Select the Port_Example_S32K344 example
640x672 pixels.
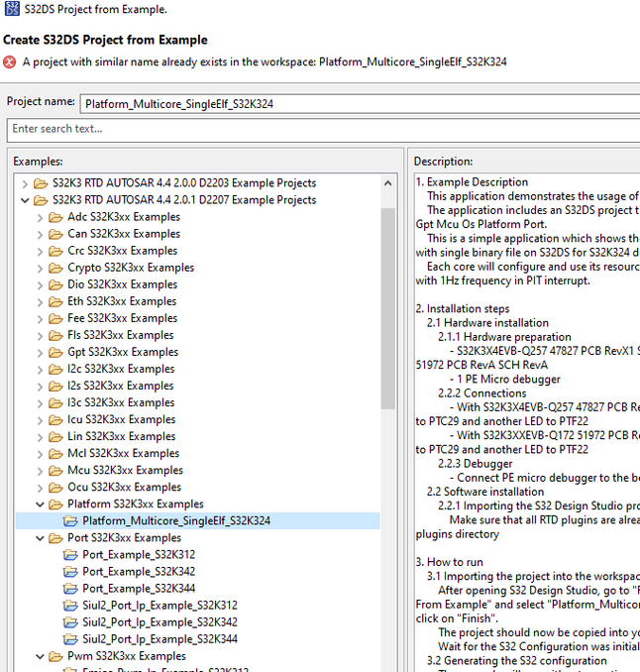(x=139, y=589)
